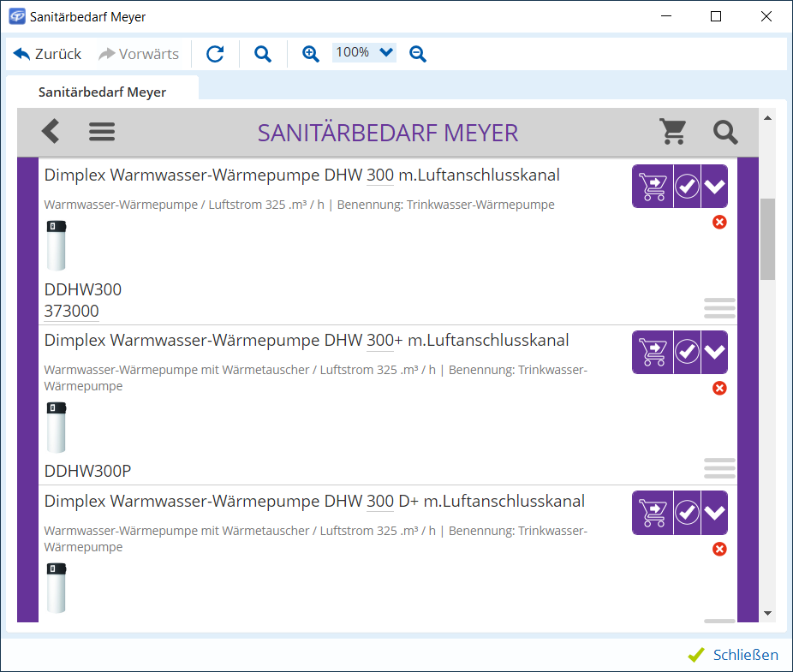Select the Sanitärbedarf Meyer tab
This screenshot has height=672, width=793.
[102, 92]
